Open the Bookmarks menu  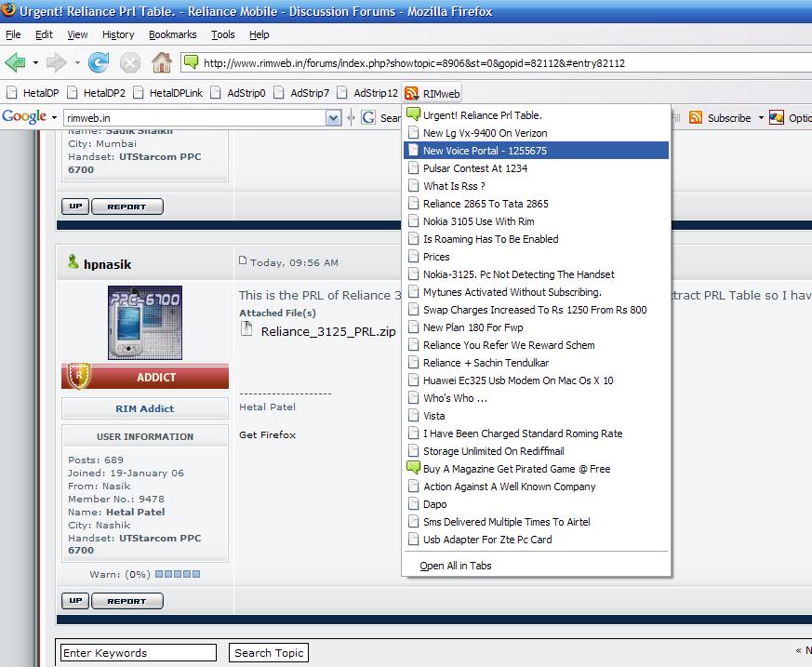(172, 34)
